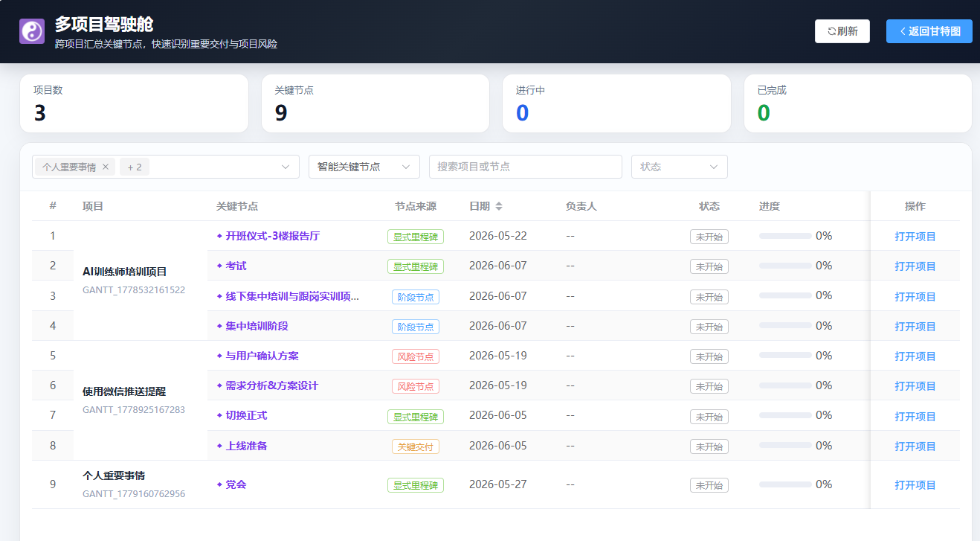Click the diamond icon beside 需求分析&方案设计
The image size is (980, 541).
click(219, 385)
